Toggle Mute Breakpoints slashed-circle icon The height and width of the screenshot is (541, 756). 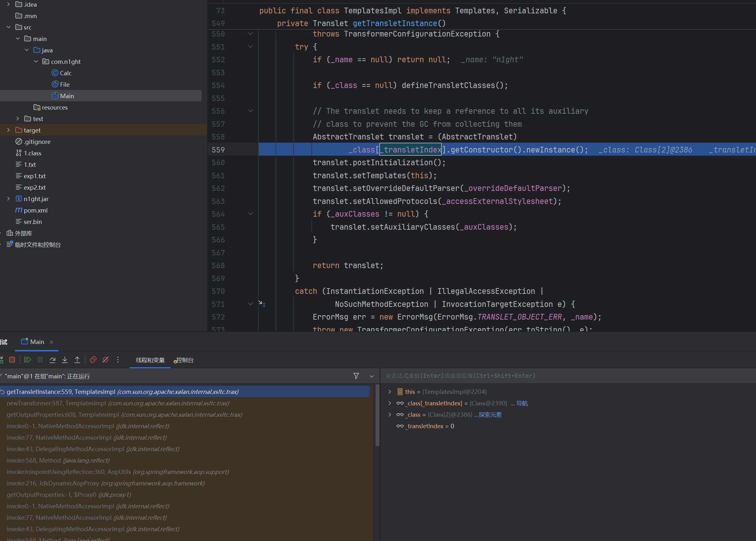105,360
